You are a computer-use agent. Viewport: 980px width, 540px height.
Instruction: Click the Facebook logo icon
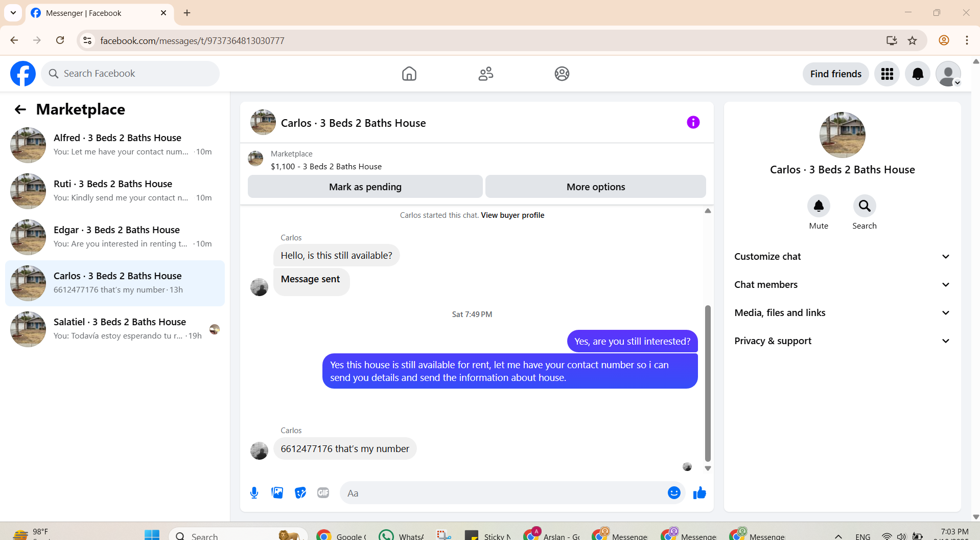(x=23, y=74)
